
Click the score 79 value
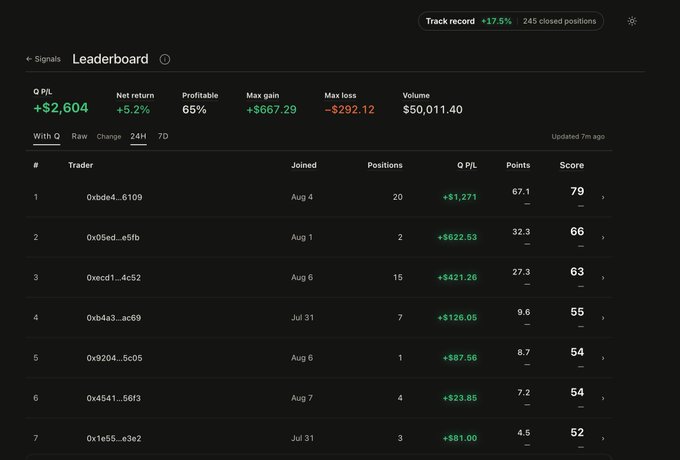coord(577,191)
